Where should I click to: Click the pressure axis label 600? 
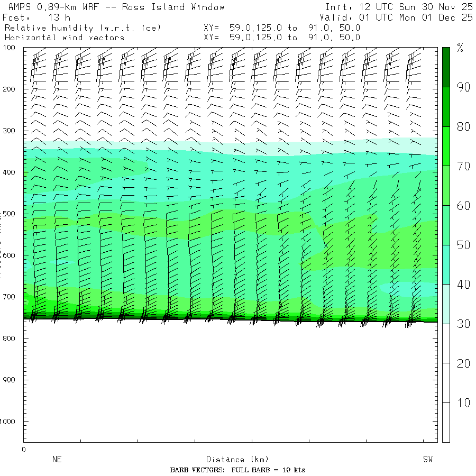pyautogui.click(x=9, y=255)
